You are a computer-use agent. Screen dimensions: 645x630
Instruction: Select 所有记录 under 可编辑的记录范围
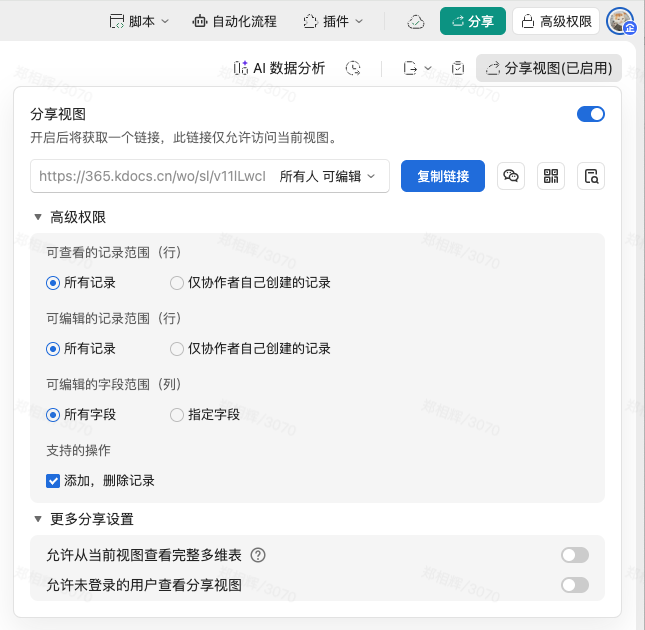click(53, 349)
